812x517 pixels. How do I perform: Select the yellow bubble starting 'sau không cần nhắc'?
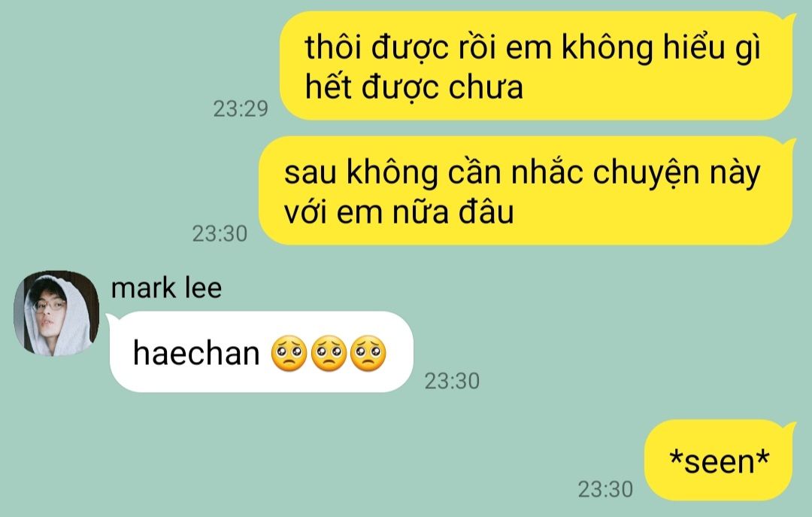[526, 191]
